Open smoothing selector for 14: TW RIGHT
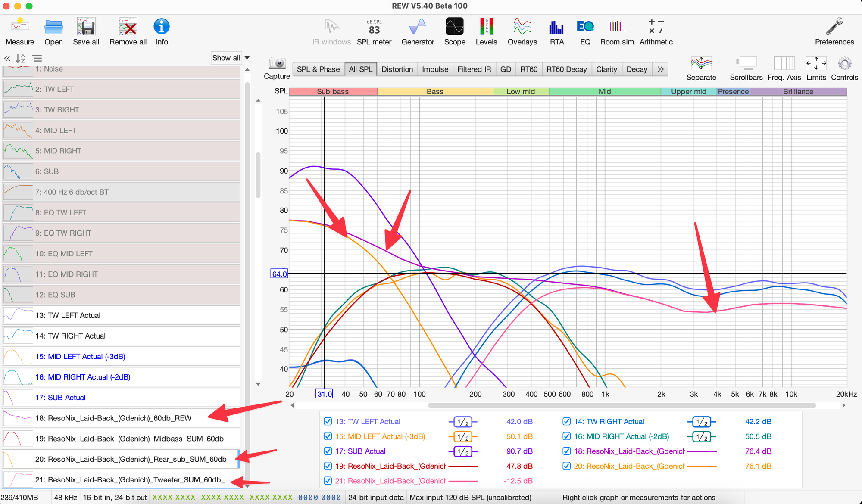This screenshot has width=862, height=504. tap(701, 422)
